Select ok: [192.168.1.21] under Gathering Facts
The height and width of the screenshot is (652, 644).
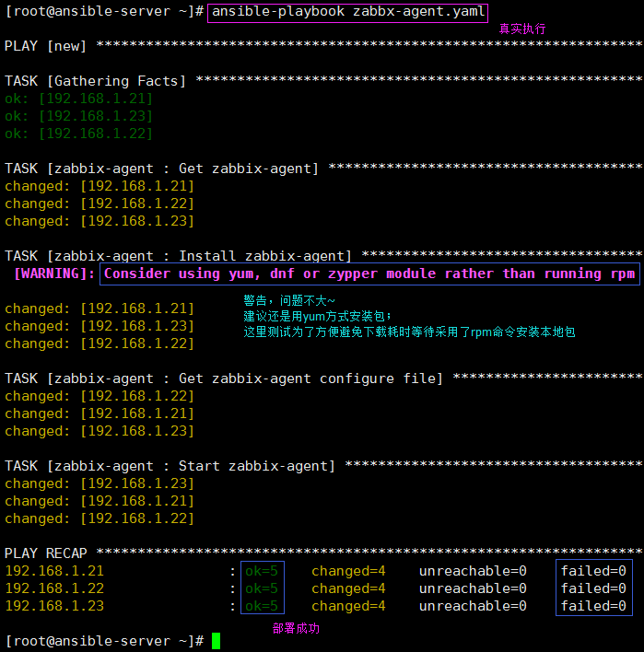(x=78, y=99)
